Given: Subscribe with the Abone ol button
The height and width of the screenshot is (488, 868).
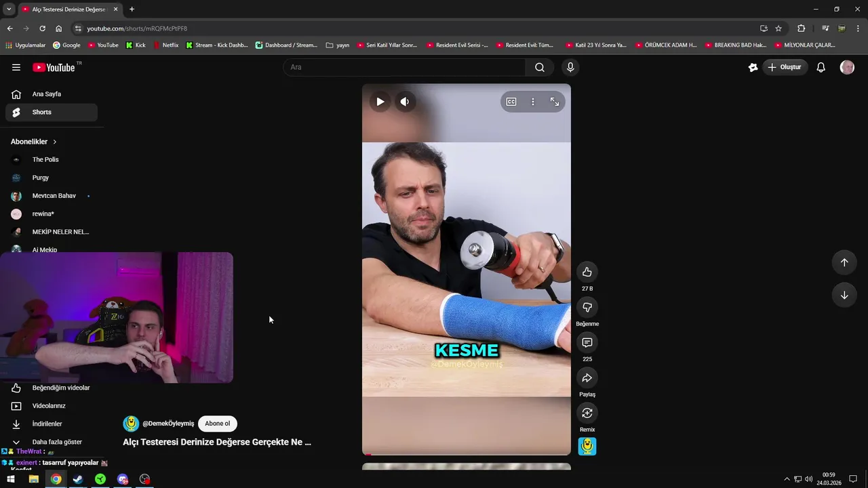Looking at the screenshot, I should (x=218, y=424).
